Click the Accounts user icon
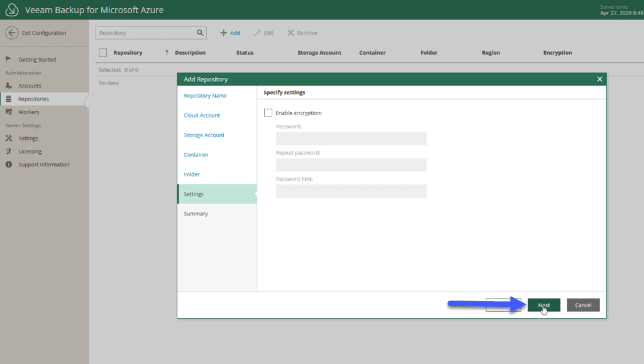 point(9,86)
